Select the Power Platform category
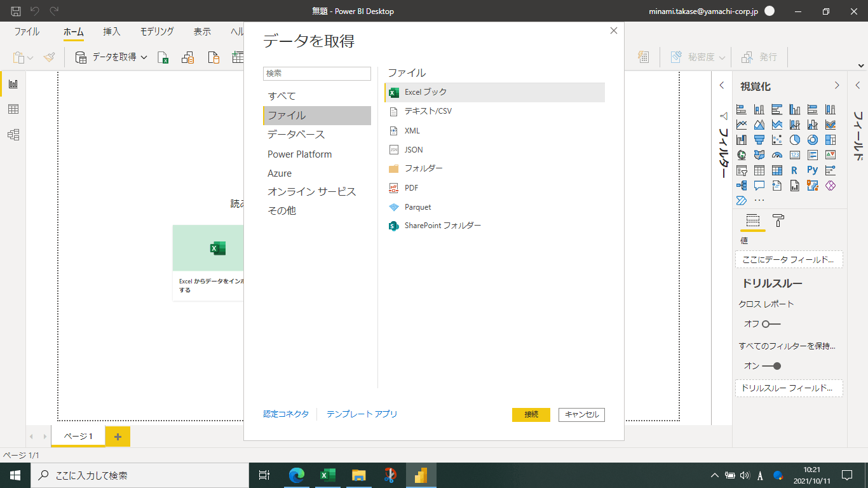Image resolution: width=868 pixels, height=488 pixels. pyautogui.click(x=317, y=154)
